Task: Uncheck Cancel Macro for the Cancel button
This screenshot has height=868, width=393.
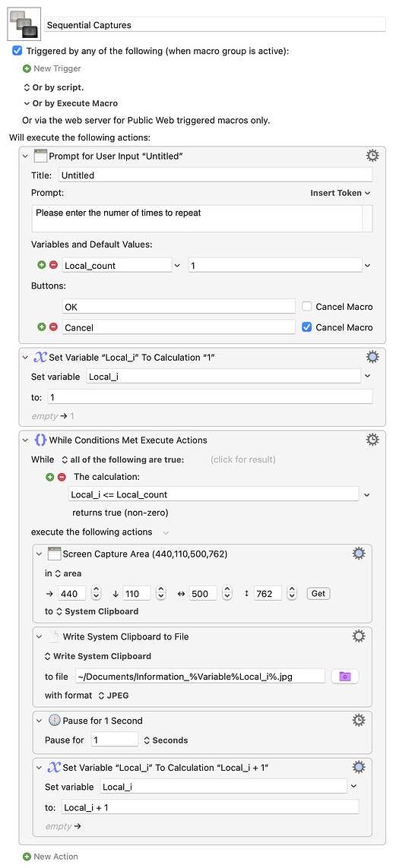Action: (x=306, y=327)
